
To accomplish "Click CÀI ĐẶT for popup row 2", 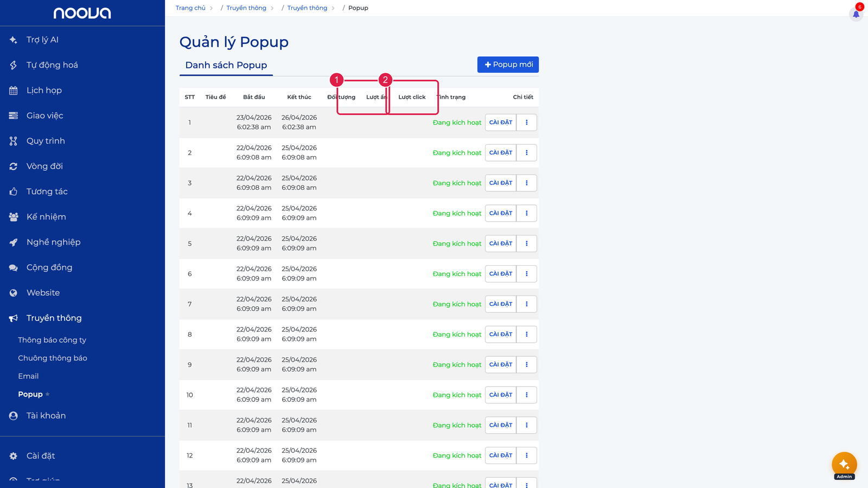I will pyautogui.click(x=501, y=153).
